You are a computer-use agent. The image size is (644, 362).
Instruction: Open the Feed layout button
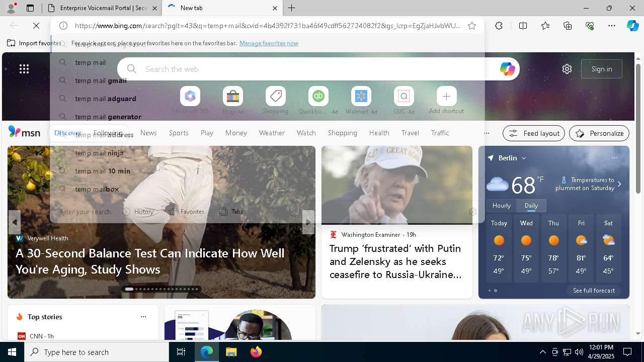[534, 133]
